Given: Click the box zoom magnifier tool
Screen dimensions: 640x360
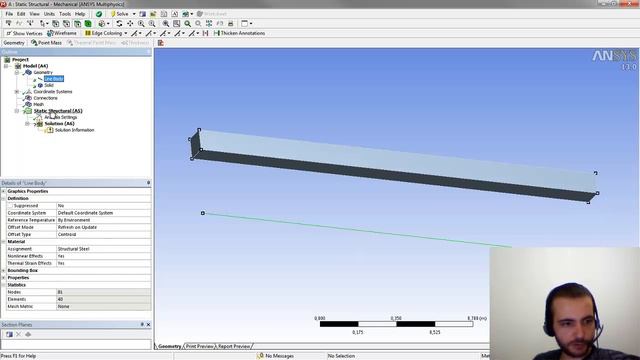Looking at the screenshot, I should point(152,24).
